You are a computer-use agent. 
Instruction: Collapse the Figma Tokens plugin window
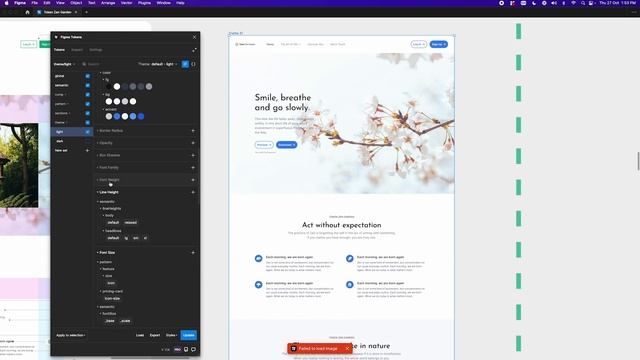[x=194, y=50]
